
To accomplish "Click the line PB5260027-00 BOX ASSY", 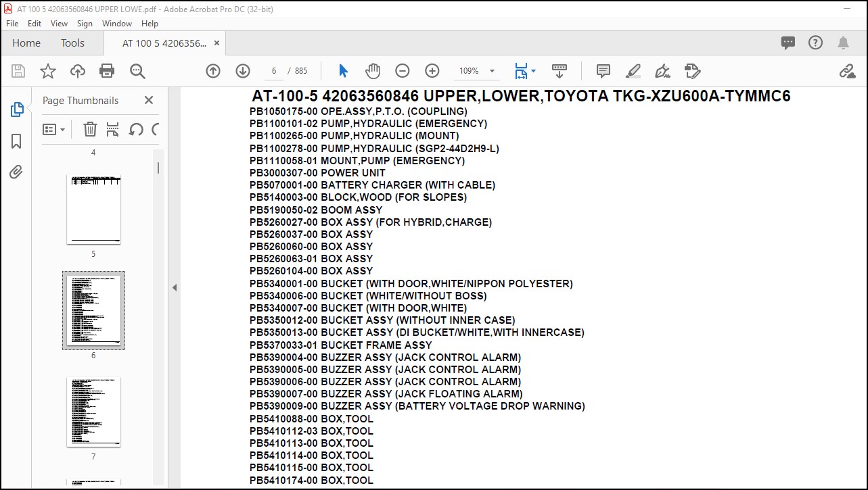I will (371, 222).
